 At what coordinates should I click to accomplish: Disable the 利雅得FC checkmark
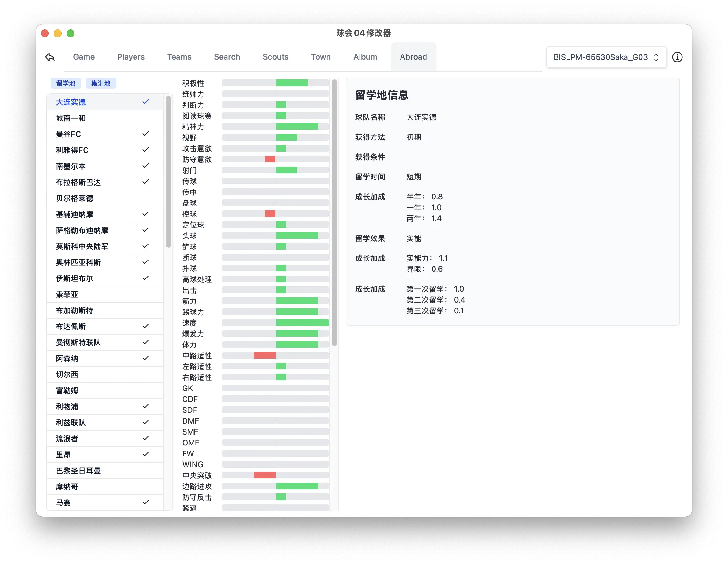146,150
